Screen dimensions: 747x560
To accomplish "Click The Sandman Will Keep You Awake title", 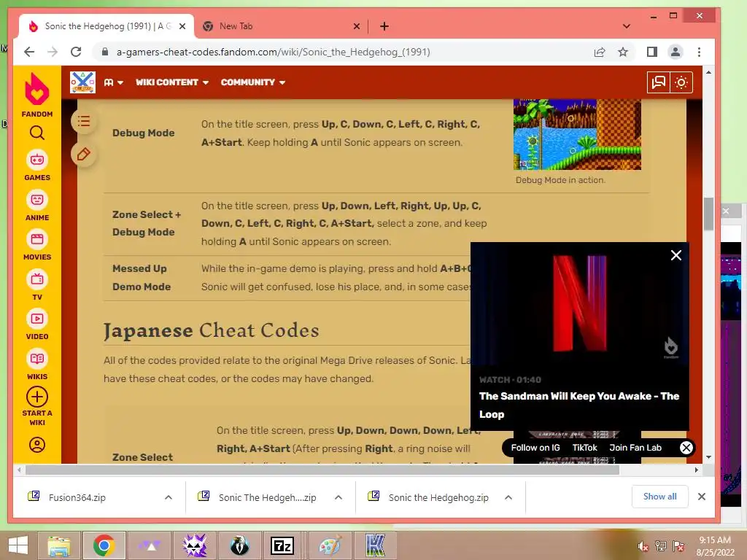I will click(x=578, y=405).
